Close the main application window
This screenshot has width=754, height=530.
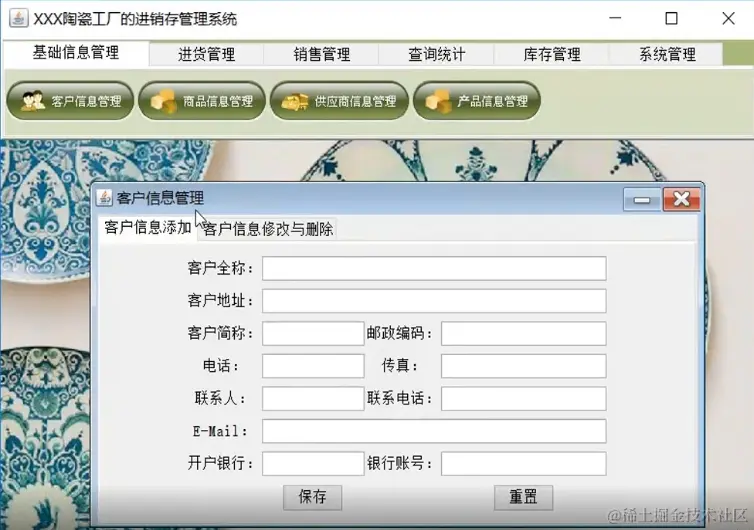(728, 18)
